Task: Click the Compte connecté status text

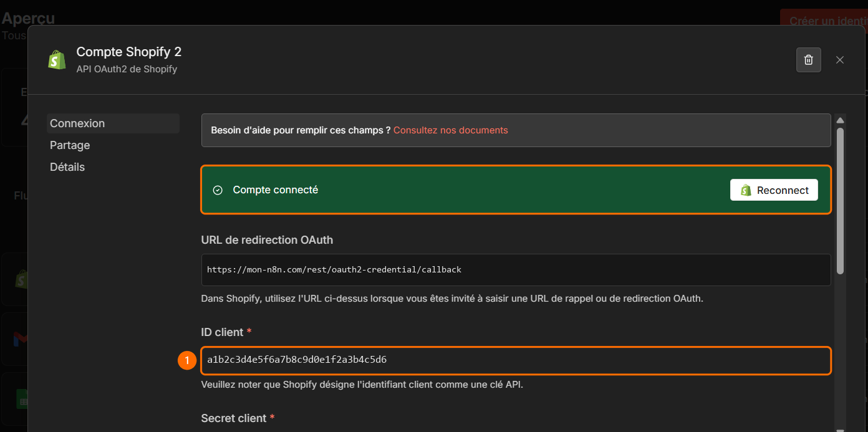Action: click(276, 190)
